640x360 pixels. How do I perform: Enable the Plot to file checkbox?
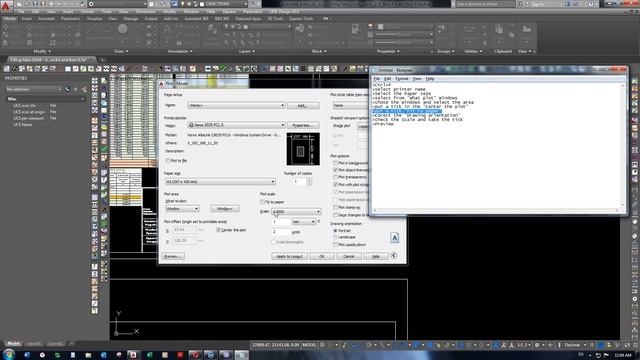[168, 161]
